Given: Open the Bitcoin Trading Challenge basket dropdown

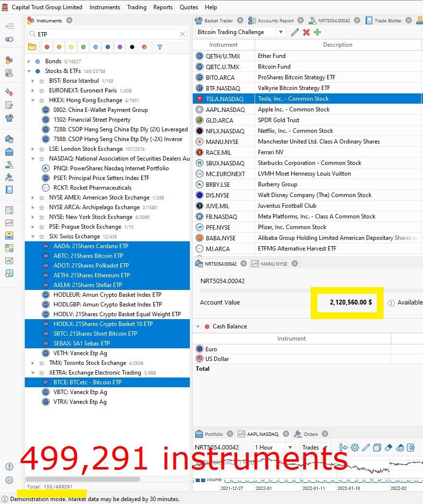Looking at the screenshot, I should [281, 32].
